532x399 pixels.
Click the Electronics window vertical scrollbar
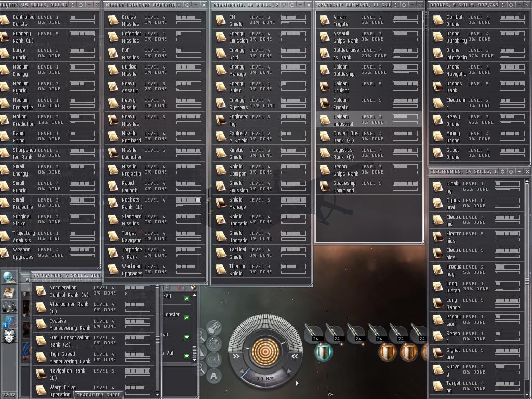(527, 281)
